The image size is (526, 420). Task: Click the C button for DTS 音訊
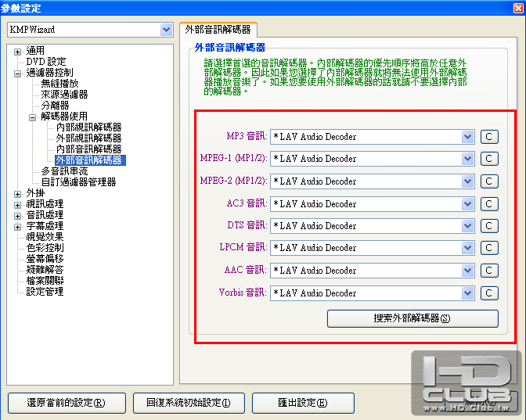coord(489,226)
